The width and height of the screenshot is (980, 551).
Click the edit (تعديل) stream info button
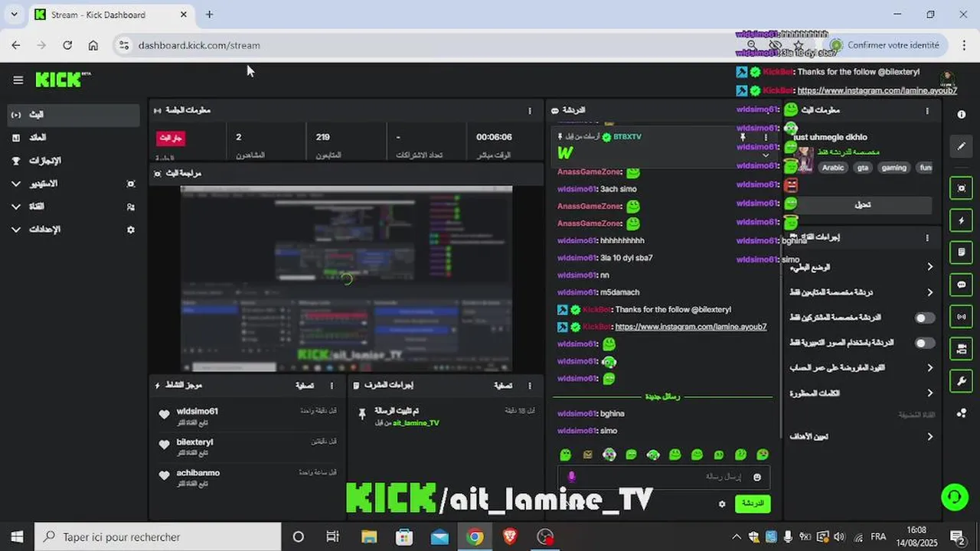click(x=862, y=205)
